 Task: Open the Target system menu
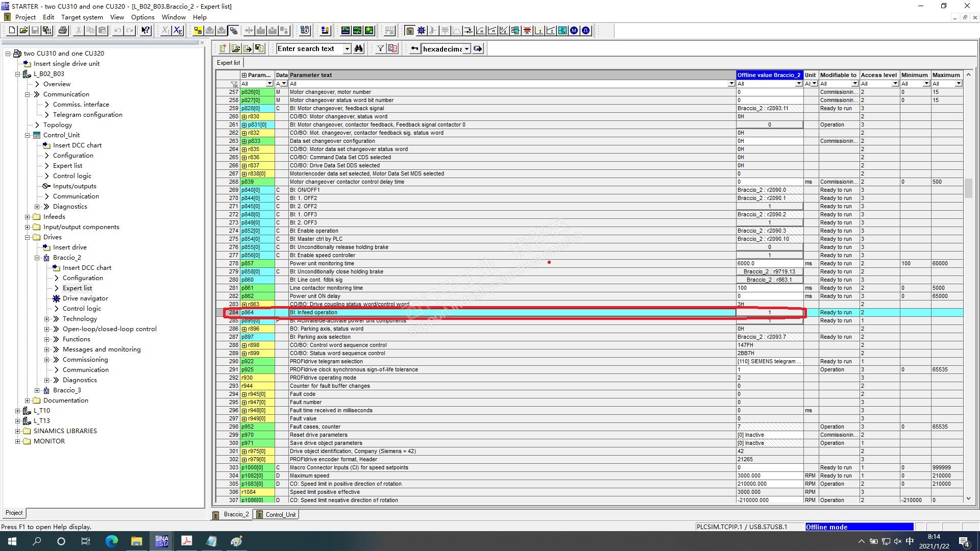[82, 17]
